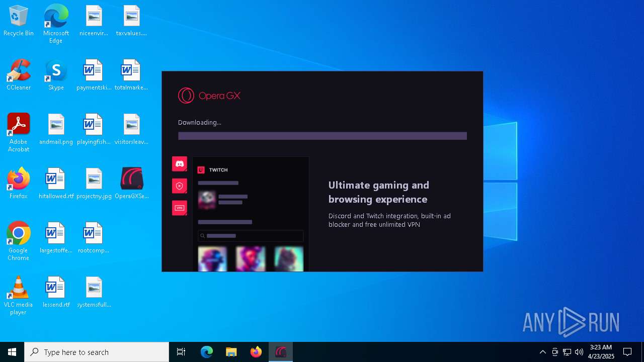Click the Opera GX installer taskbar button

(x=281, y=352)
